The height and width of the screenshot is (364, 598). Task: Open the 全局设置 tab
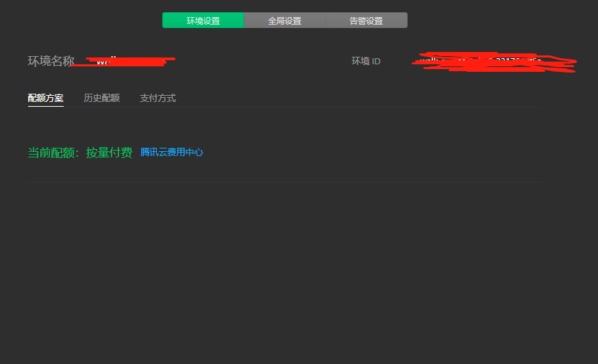coord(284,20)
